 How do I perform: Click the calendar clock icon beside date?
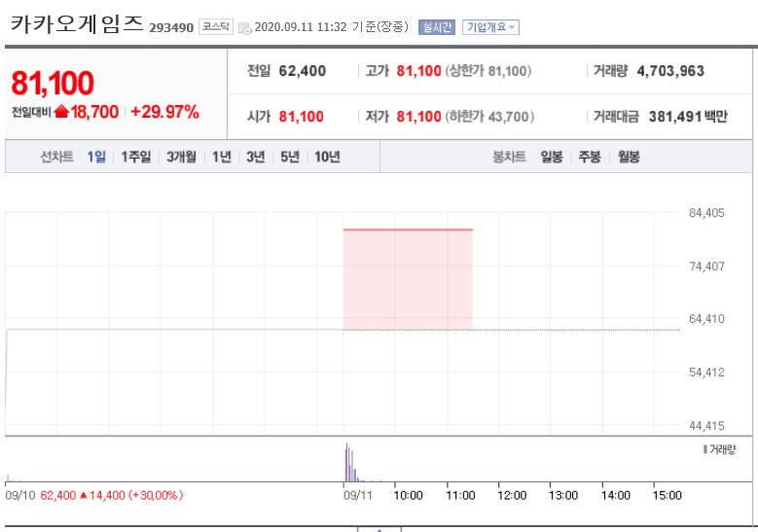click(245, 28)
